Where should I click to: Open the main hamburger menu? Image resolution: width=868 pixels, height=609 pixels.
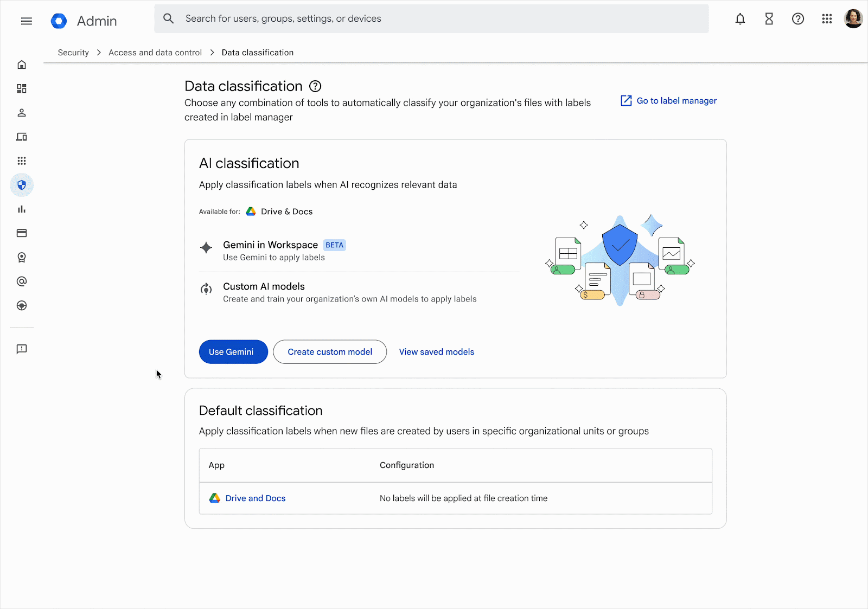26,21
